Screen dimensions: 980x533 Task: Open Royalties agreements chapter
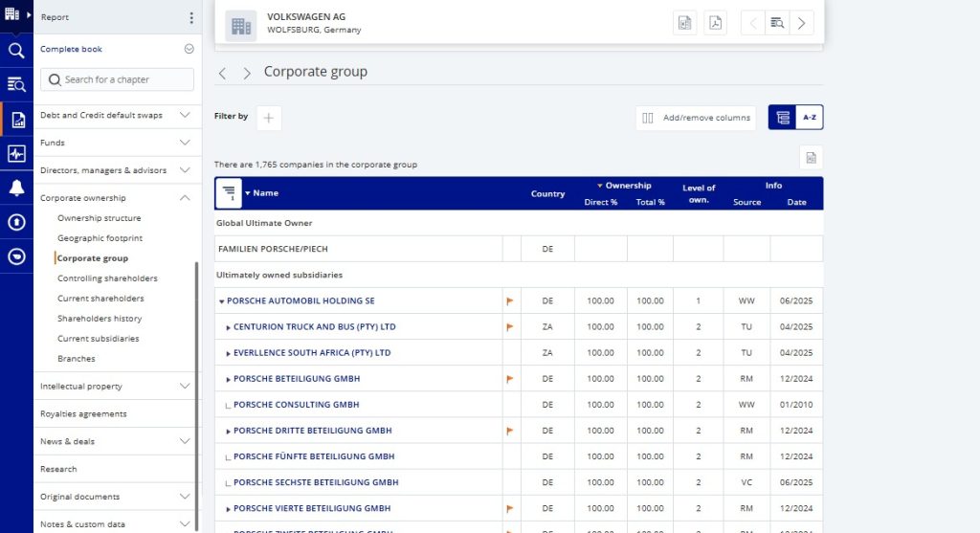pyautogui.click(x=83, y=413)
